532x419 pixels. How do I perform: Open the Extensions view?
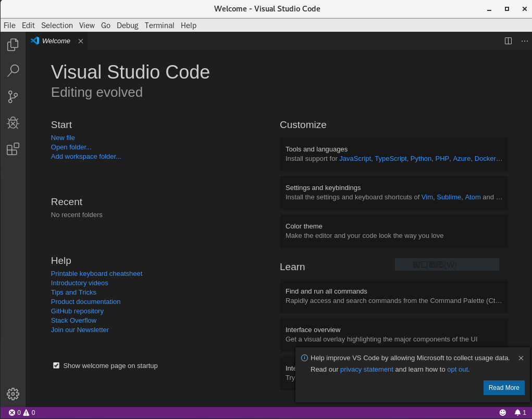click(x=13, y=149)
